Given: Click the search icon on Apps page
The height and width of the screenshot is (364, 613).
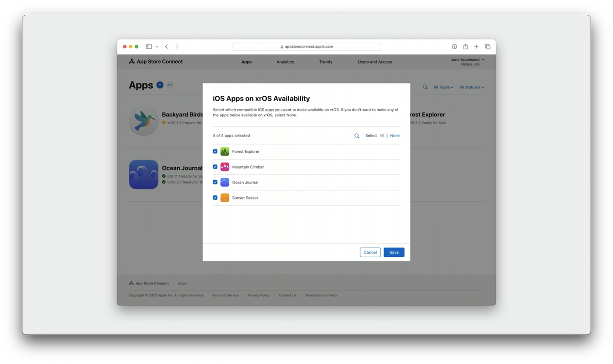Looking at the screenshot, I should pyautogui.click(x=425, y=87).
